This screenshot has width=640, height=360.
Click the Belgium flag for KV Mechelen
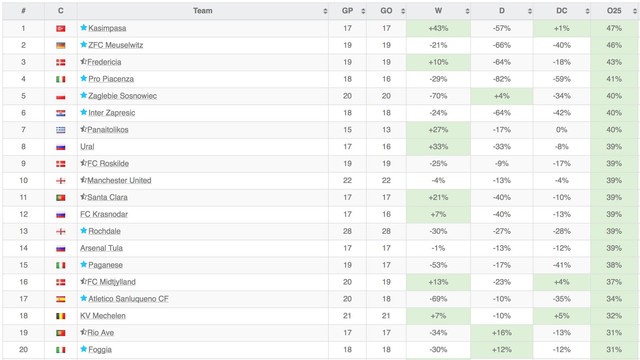pos(61,316)
